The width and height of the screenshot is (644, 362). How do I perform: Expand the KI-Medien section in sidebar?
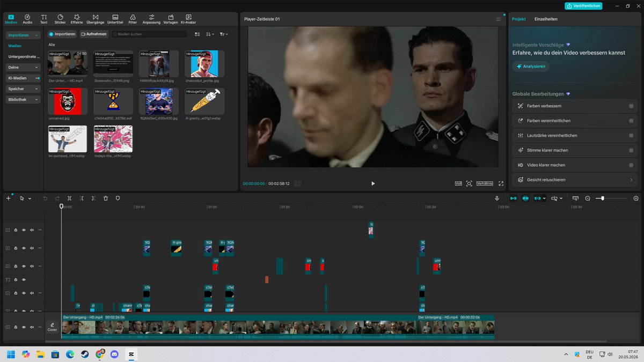[23, 78]
